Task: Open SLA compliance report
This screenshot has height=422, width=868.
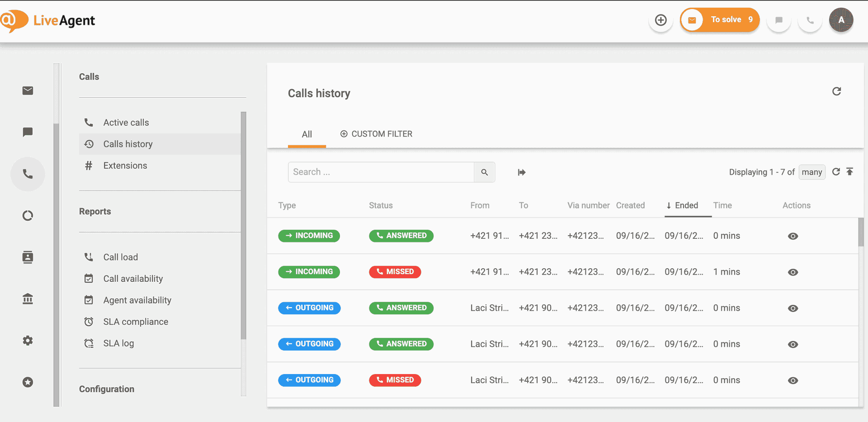Action: tap(160, 322)
